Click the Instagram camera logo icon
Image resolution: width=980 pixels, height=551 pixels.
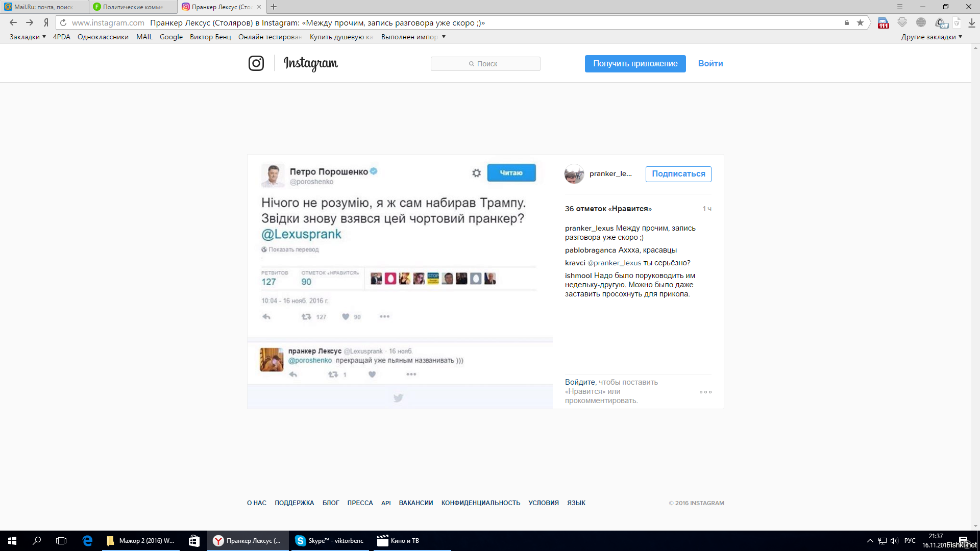coord(256,63)
